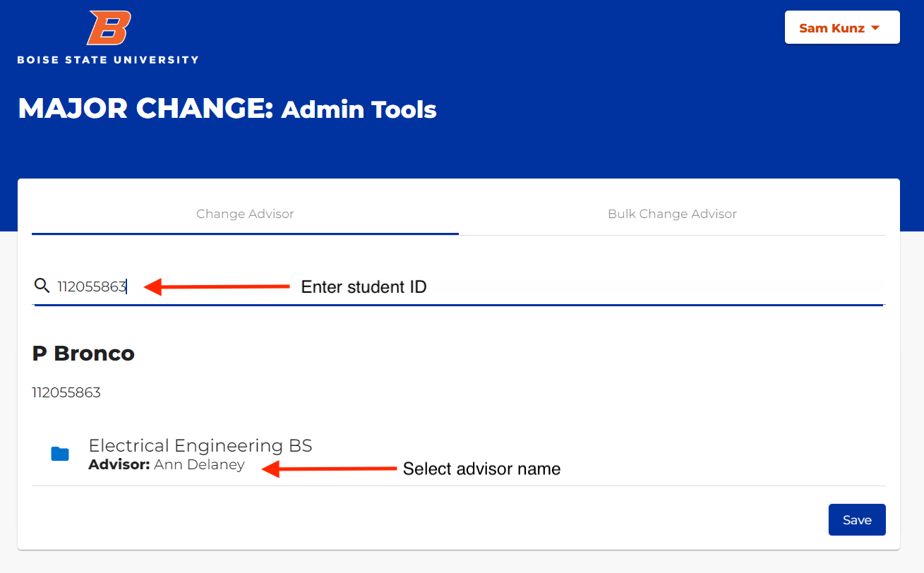Click the search magnifier icon

coord(42,286)
